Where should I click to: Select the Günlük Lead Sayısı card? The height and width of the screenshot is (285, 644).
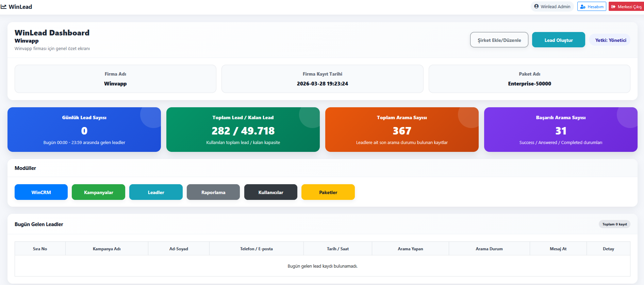pos(84,129)
